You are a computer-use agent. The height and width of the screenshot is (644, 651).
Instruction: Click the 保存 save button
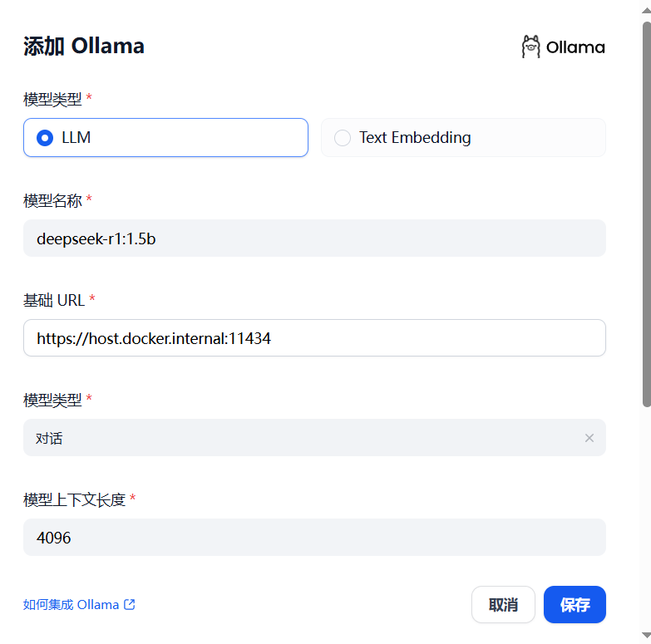(x=575, y=605)
